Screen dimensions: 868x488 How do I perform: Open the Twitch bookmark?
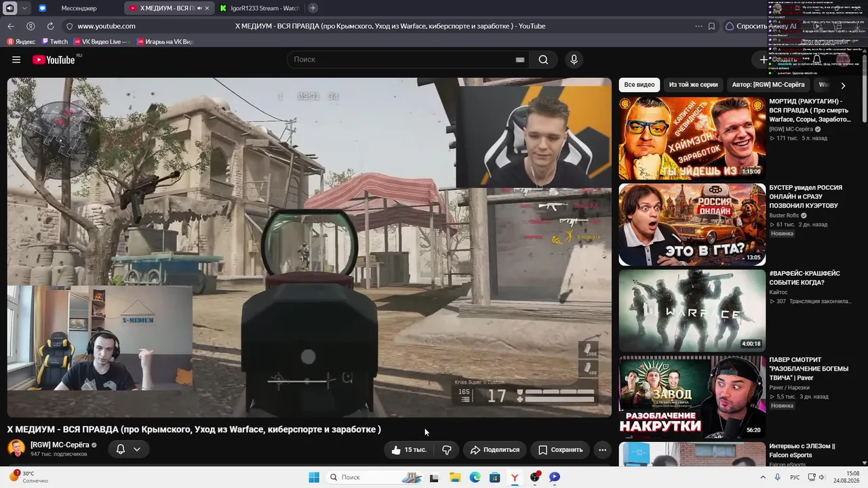click(x=54, y=42)
